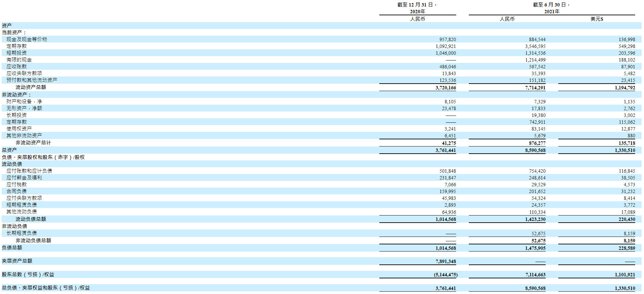This screenshot has height=294, width=644.
Task: Click the 流动资产总额 row label
Action: (31, 87)
